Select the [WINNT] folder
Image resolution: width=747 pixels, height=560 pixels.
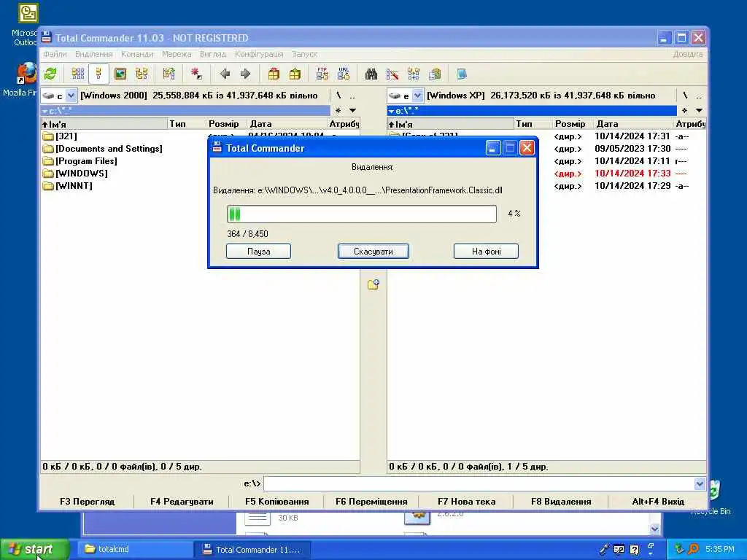coord(68,186)
